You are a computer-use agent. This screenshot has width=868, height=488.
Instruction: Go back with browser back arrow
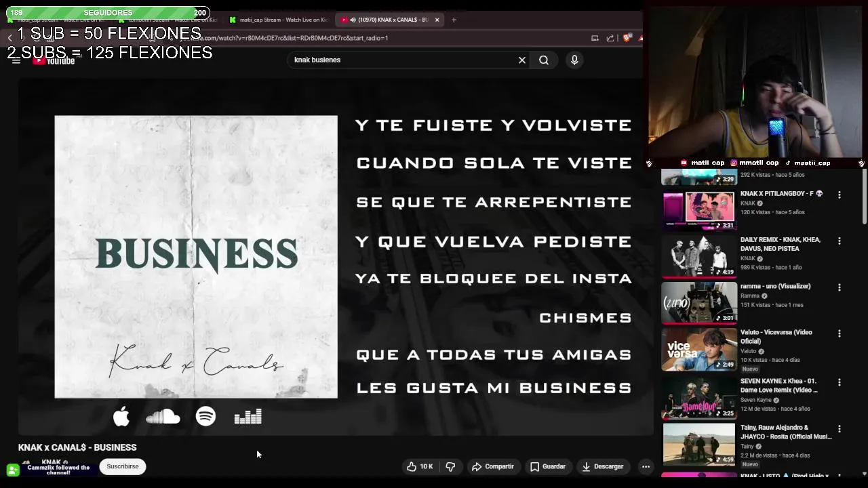(9, 38)
